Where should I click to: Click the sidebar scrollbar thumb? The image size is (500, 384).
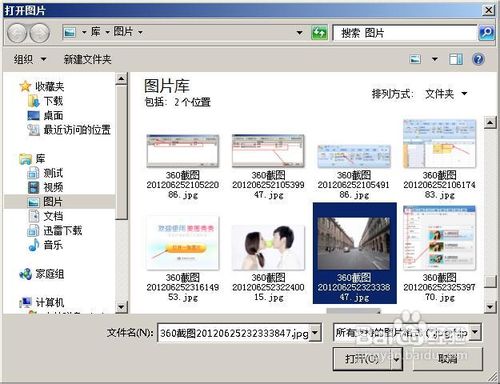(x=121, y=152)
